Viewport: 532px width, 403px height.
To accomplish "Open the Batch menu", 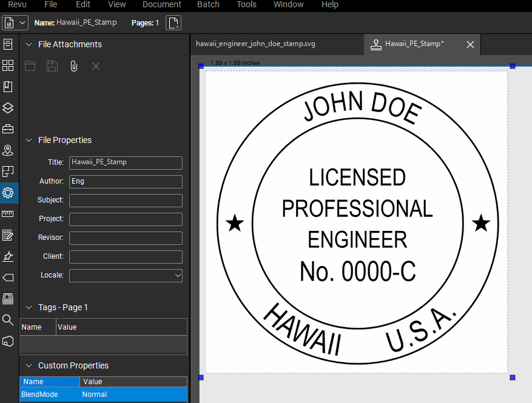I will click(208, 5).
